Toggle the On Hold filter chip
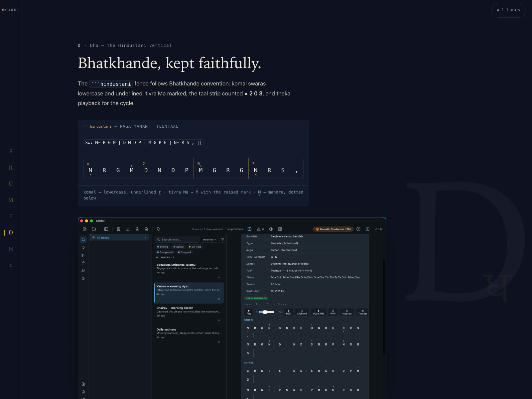 click(x=195, y=247)
